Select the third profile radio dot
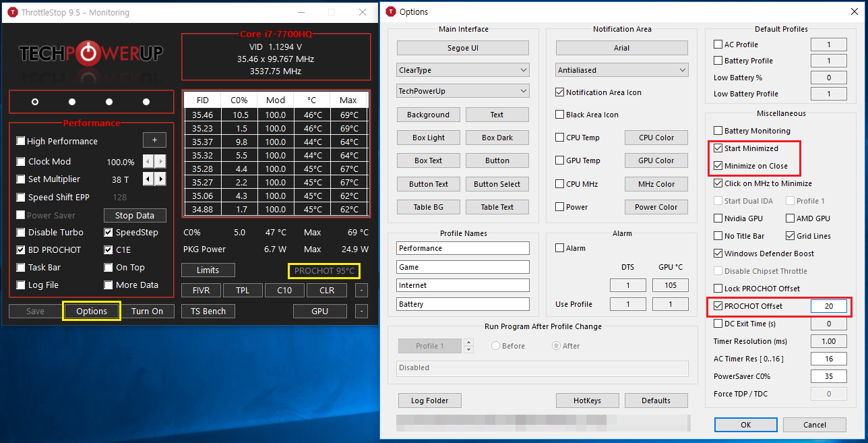This screenshot has height=443, width=868. click(109, 102)
